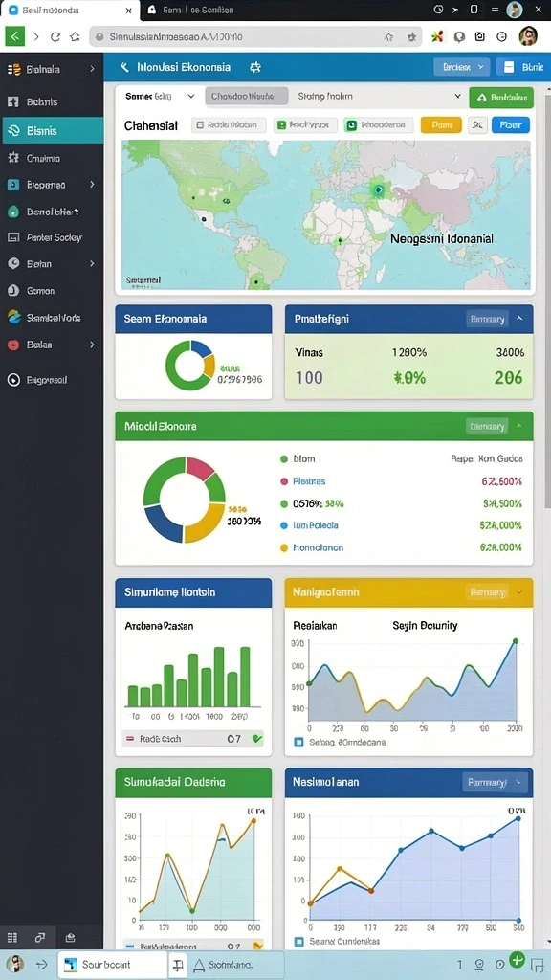Screen dimensions: 551x980
Task: Select the Chaodoo tab above map
Action: pyautogui.click(x=247, y=97)
